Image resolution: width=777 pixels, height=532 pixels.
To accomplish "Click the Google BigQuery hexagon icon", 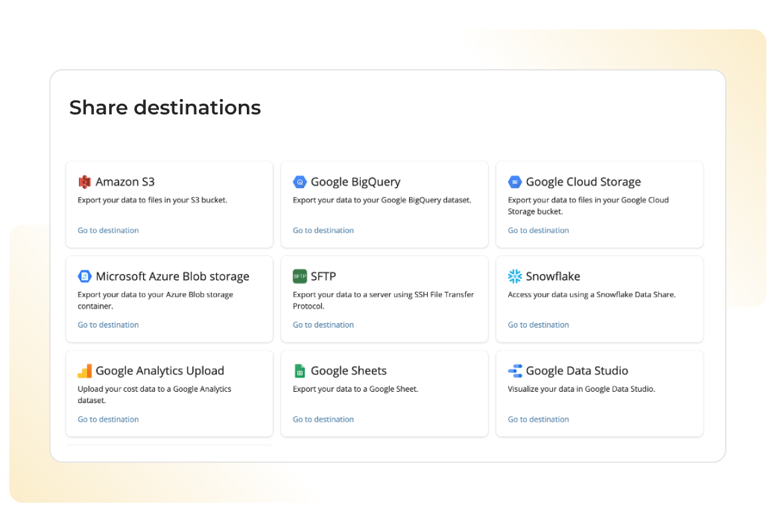I will click(x=300, y=182).
